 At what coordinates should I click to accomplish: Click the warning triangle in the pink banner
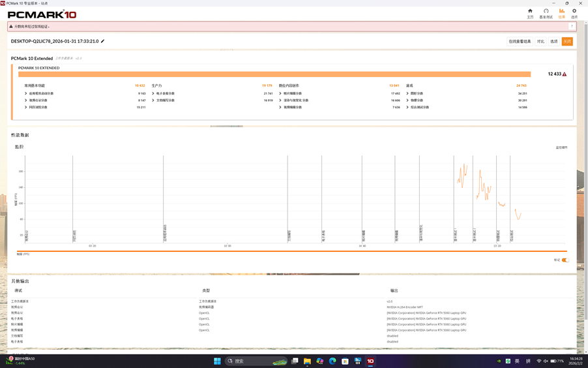tap(11, 26)
